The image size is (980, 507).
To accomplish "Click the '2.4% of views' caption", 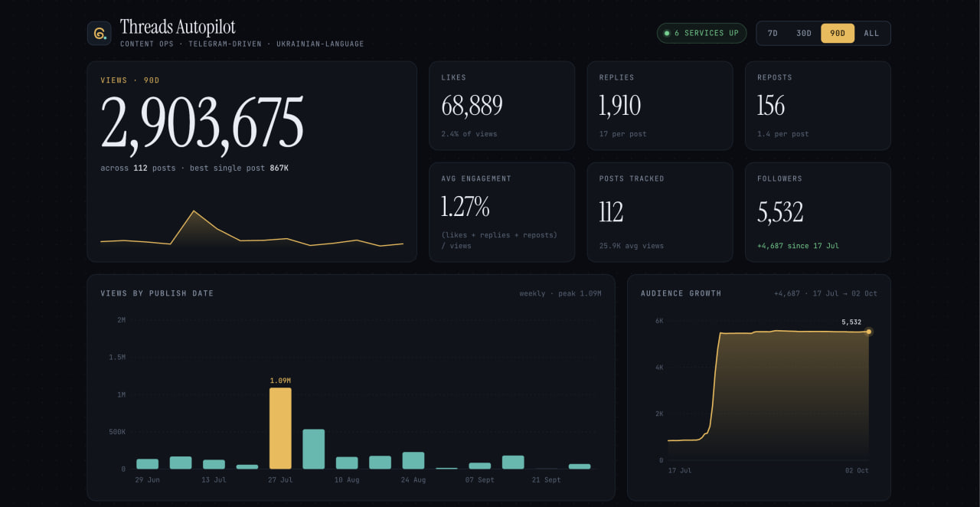I will [x=469, y=134].
